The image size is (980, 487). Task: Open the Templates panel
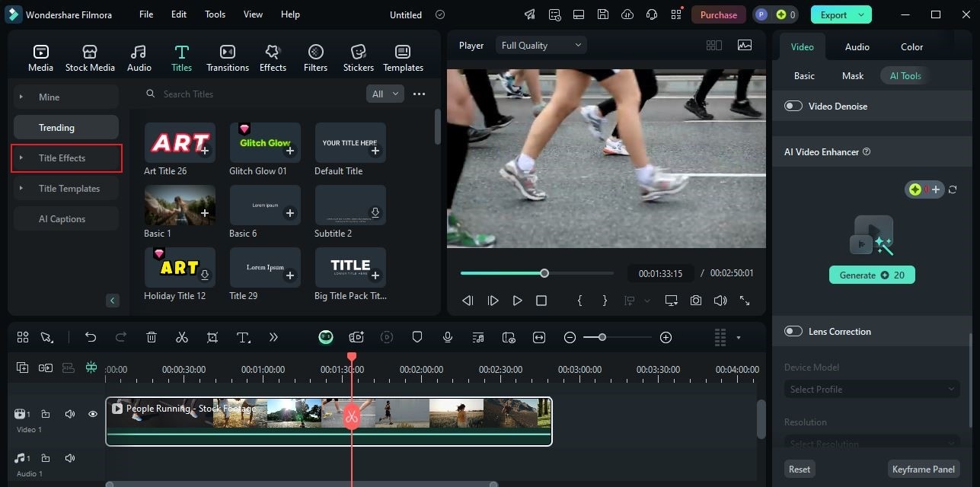(x=403, y=58)
